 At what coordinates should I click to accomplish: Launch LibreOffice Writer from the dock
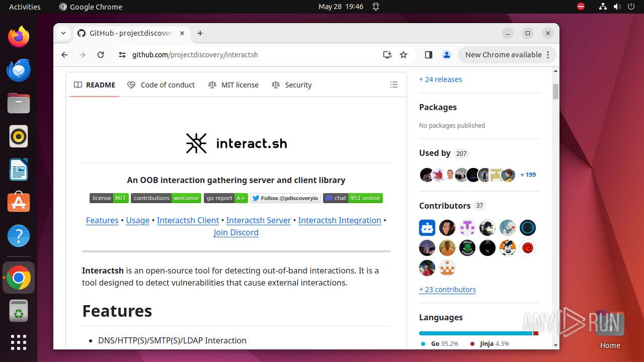tap(19, 169)
